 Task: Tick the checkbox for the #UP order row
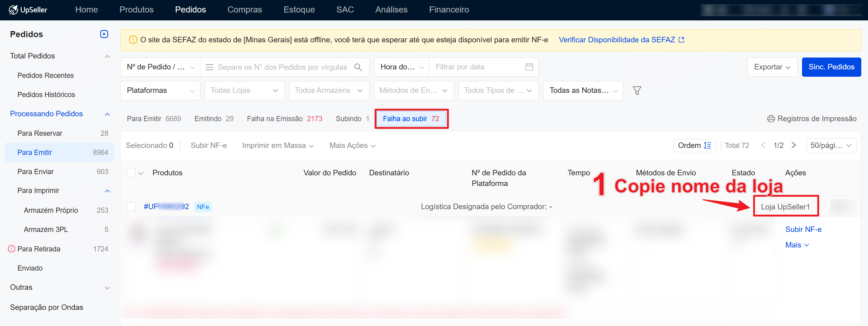[131, 207]
